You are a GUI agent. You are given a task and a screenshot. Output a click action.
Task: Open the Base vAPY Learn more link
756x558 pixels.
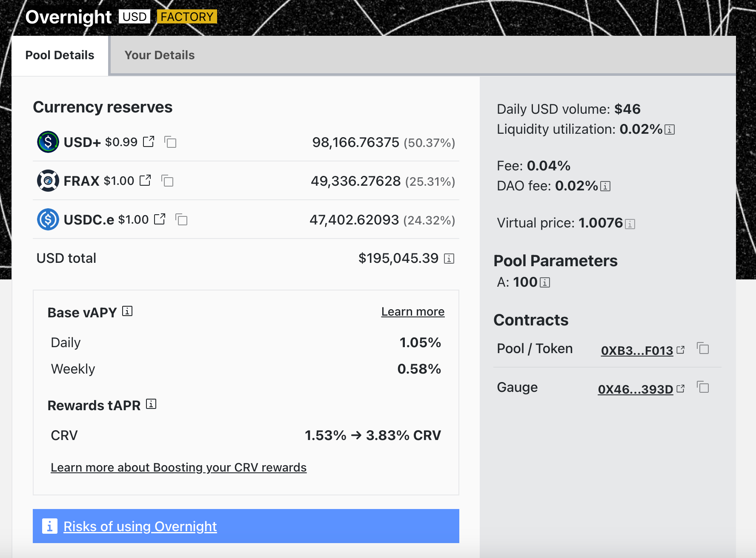click(x=412, y=312)
